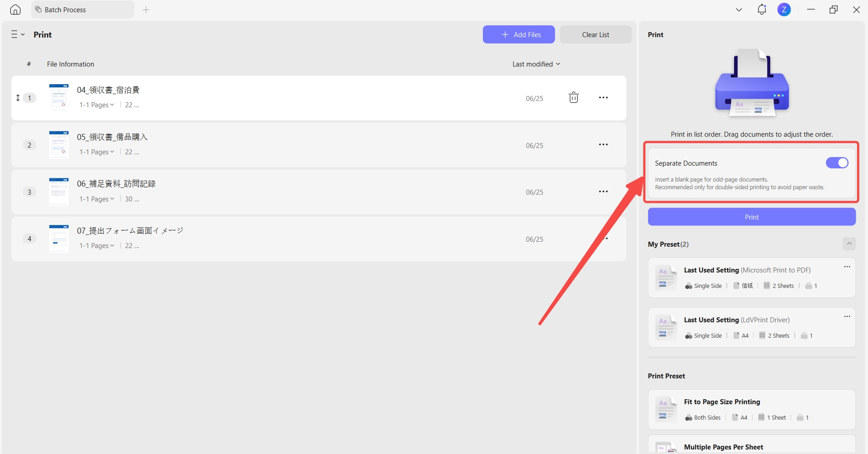The height and width of the screenshot is (454, 868).
Task: Open page range dropdown for 04_領収書_宿泊費
Action: coord(97,105)
